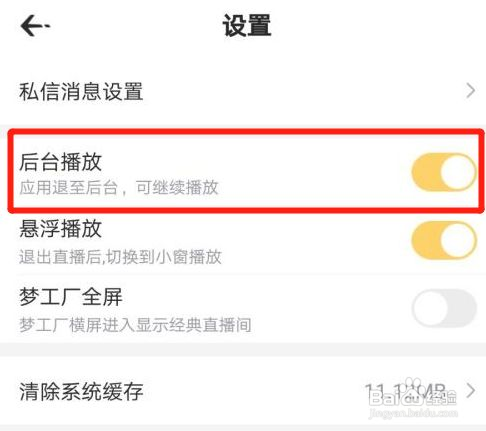This screenshot has width=486, height=431.
Task: Enable the 梦工厂全屏 switch
Action: coord(444,308)
